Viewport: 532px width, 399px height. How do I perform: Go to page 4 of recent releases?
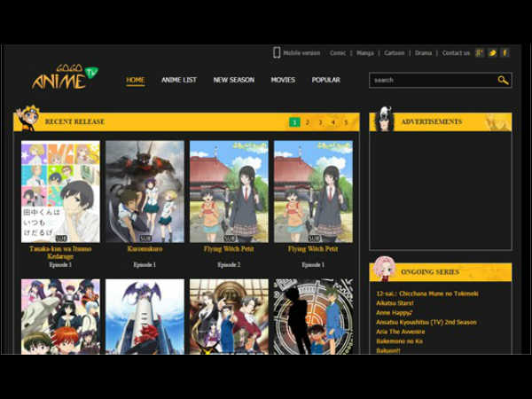point(333,122)
